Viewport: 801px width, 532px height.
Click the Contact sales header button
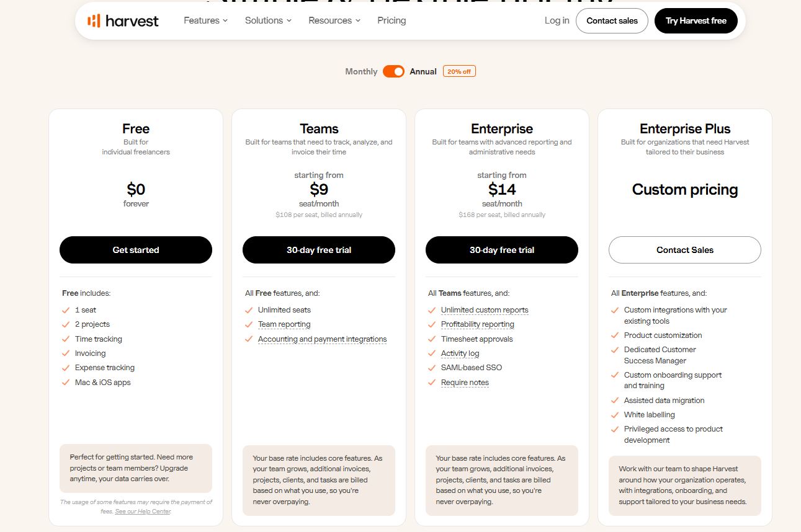pyautogui.click(x=612, y=20)
